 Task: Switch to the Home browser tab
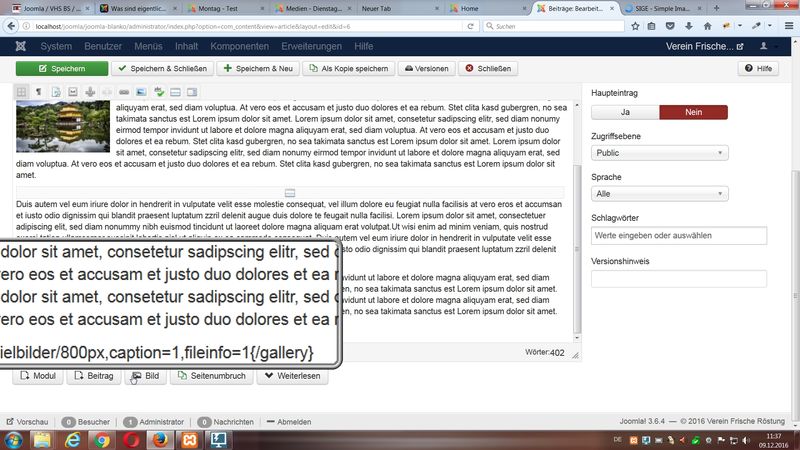pos(487,8)
